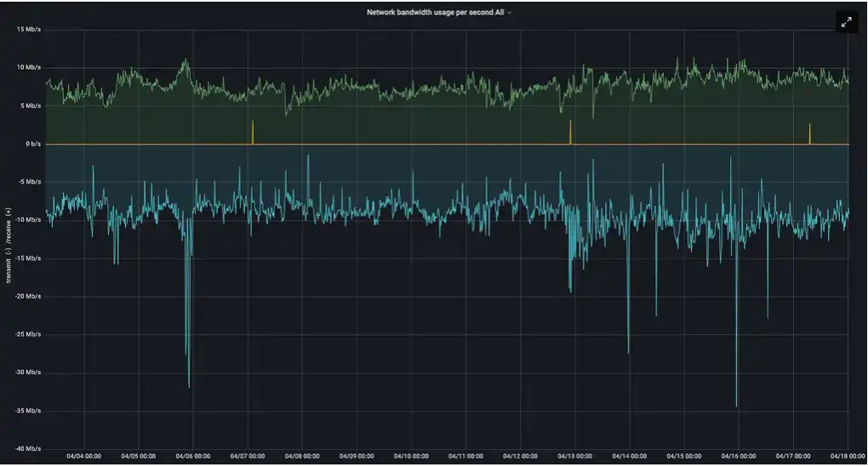The image size is (868, 467).
Task: Click the '-25 Mb/s' y-axis label
Action: coord(28,334)
